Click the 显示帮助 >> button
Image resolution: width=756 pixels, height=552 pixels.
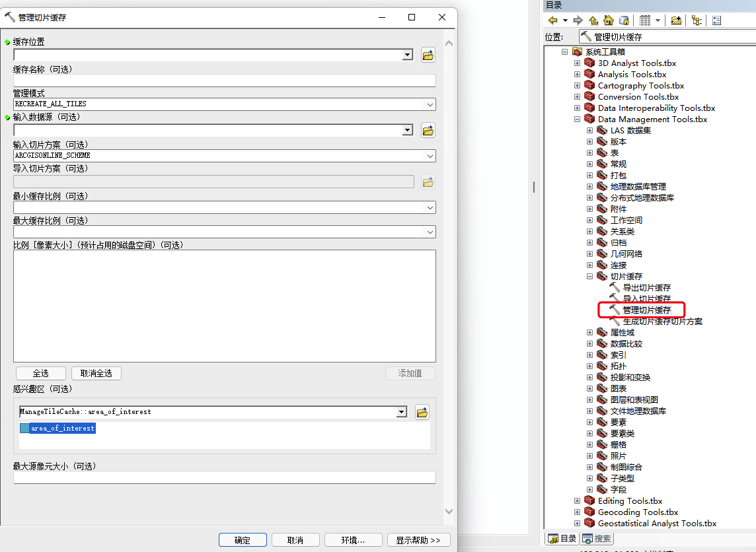coord(418,540)
